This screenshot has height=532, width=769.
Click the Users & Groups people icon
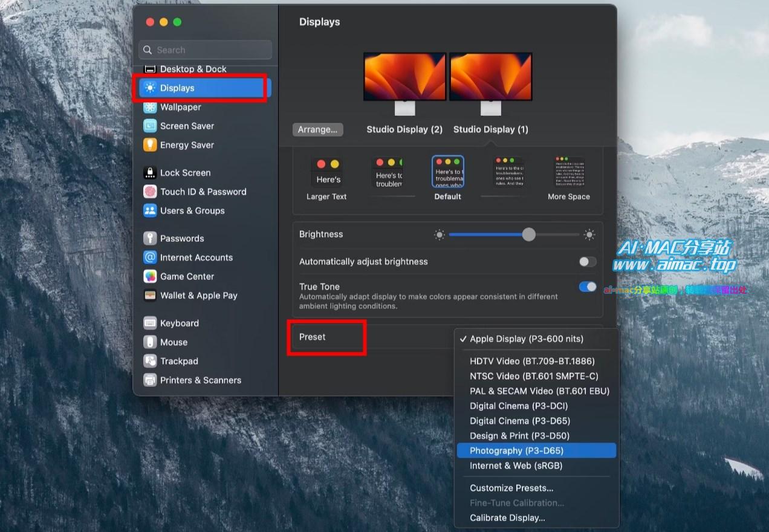pyautogui.click(x=150, y=210)
